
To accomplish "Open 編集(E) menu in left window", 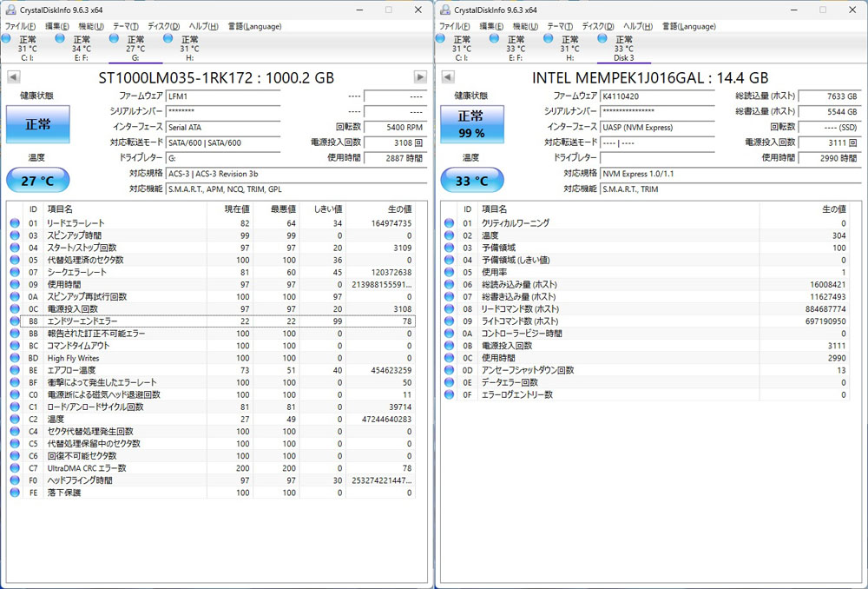I will (57, 26).
